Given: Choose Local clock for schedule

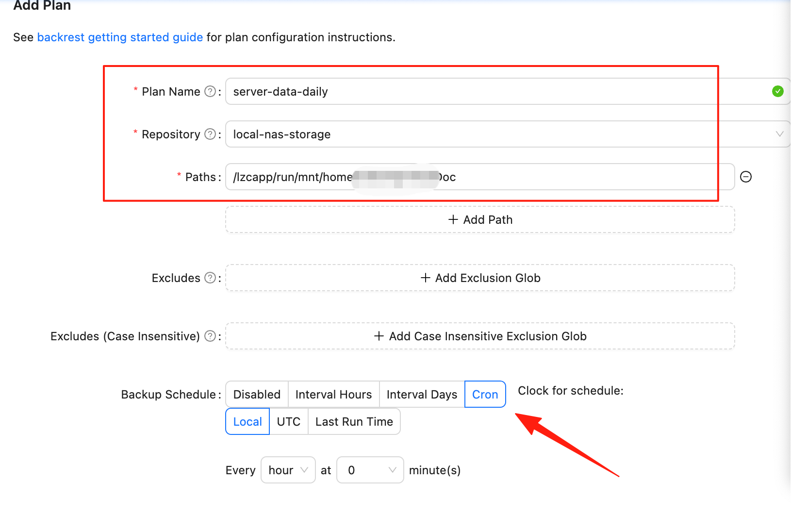Looking at the screenshot, I should point(247,421).
